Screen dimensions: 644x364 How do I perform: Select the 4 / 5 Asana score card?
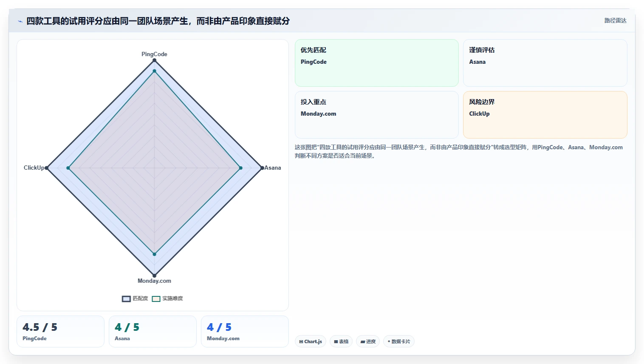[153, 331]
